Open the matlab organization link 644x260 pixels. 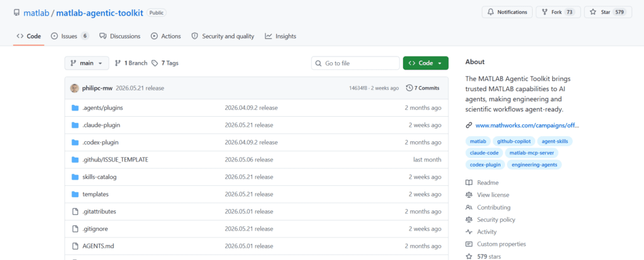[x=36, y=13]
